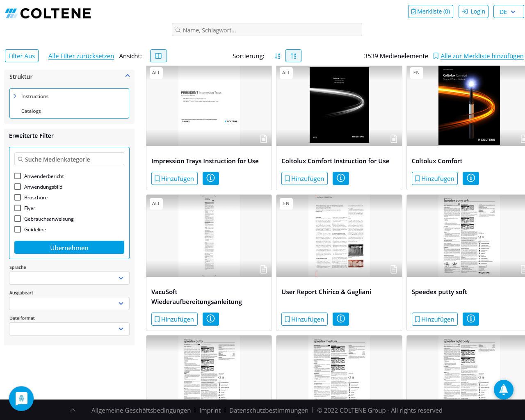Click Speedex medium document thumbnail
This screenshot has width=525, height=420.
[339, 367]
